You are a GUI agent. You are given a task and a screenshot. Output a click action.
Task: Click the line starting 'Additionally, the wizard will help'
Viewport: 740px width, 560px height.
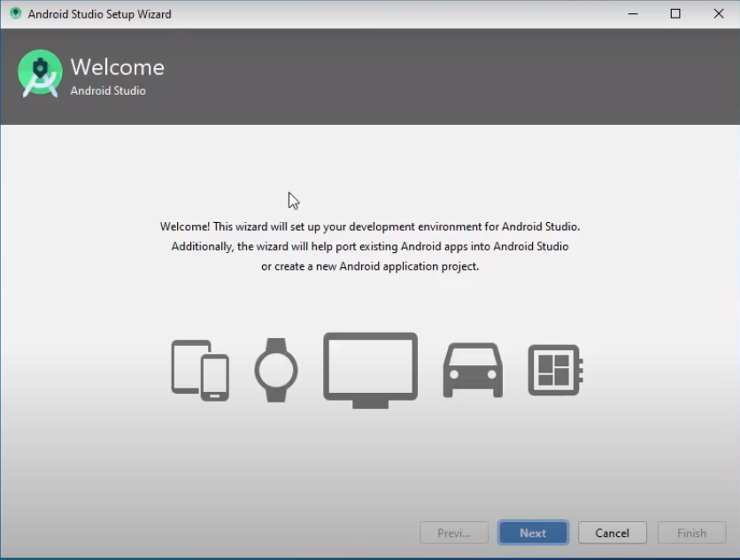tap(370, 246)
